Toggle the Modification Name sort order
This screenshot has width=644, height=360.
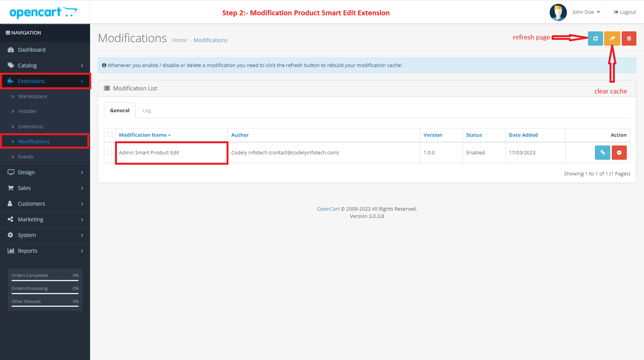(145, 135)
